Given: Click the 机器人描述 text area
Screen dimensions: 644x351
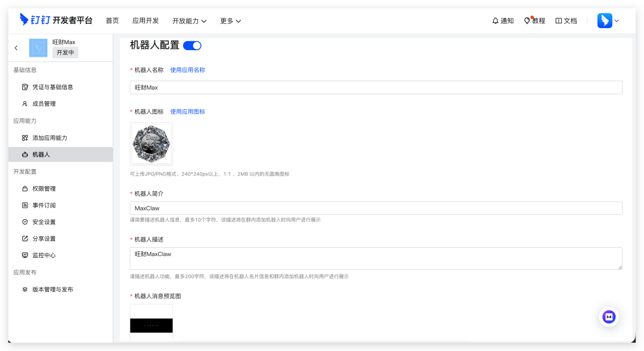Looking at the screenshot, I should coord(376,258).
